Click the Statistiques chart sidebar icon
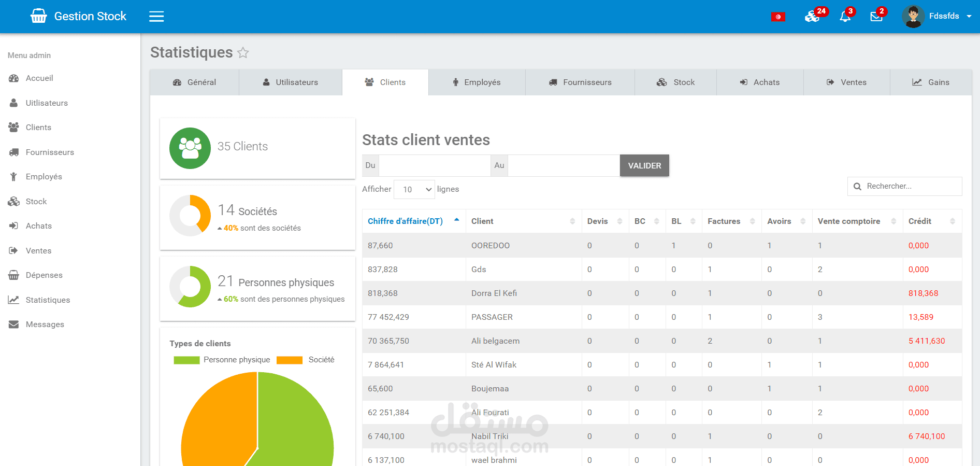 (13, 300)
